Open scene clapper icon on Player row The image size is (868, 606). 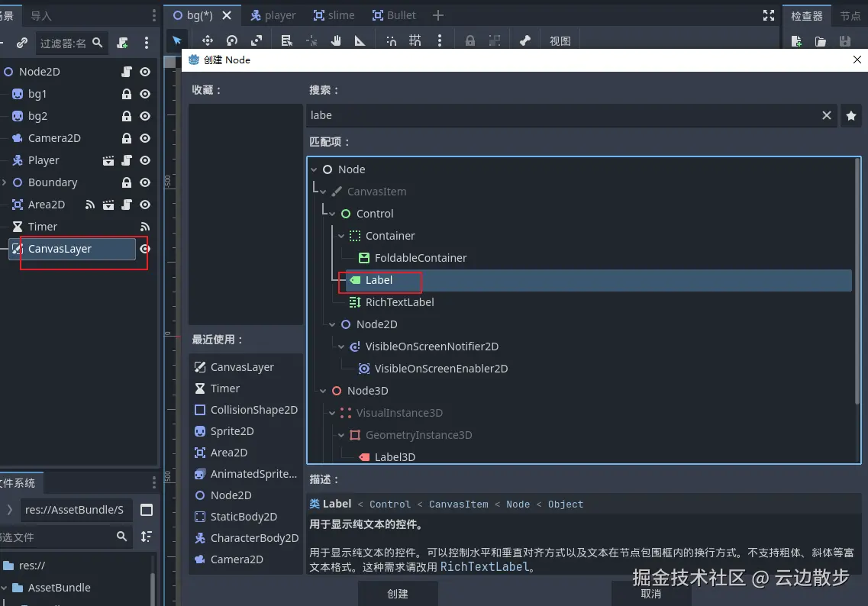pyautogui.click(x=108, y=160)
